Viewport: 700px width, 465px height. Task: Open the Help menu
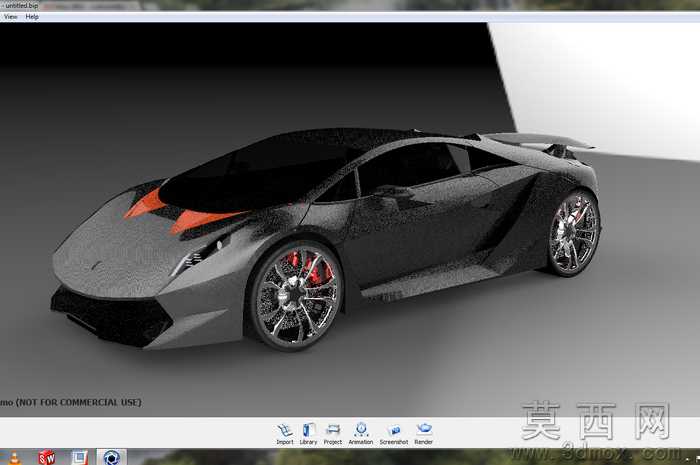(32, 17)
